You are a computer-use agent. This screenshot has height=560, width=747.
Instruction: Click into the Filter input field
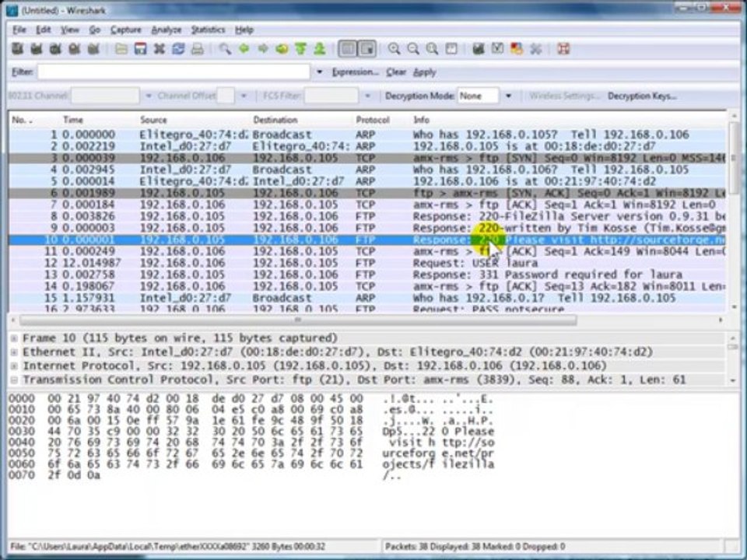[174, 72]
